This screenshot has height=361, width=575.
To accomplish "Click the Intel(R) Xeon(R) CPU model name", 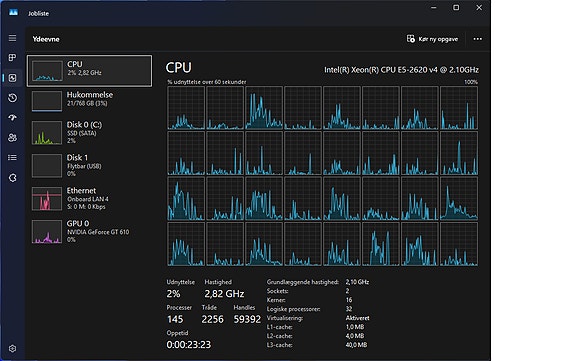I will click(401, 70).
